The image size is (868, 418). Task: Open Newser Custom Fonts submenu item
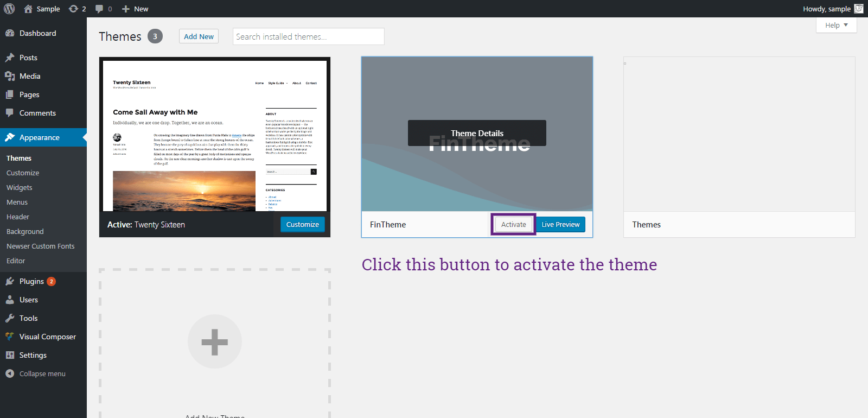(41, 246)
